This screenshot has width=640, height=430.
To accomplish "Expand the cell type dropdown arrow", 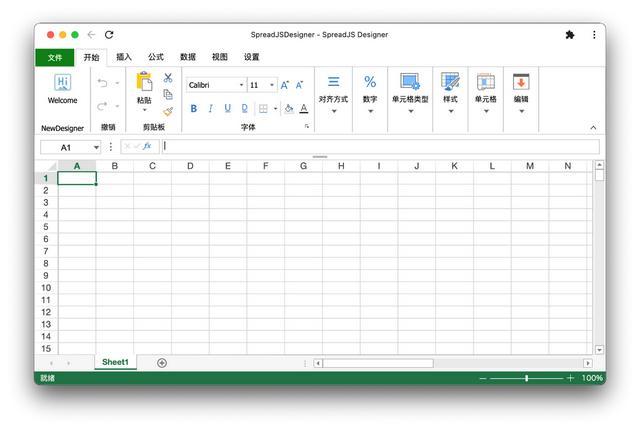I will [x=411, y=111].
